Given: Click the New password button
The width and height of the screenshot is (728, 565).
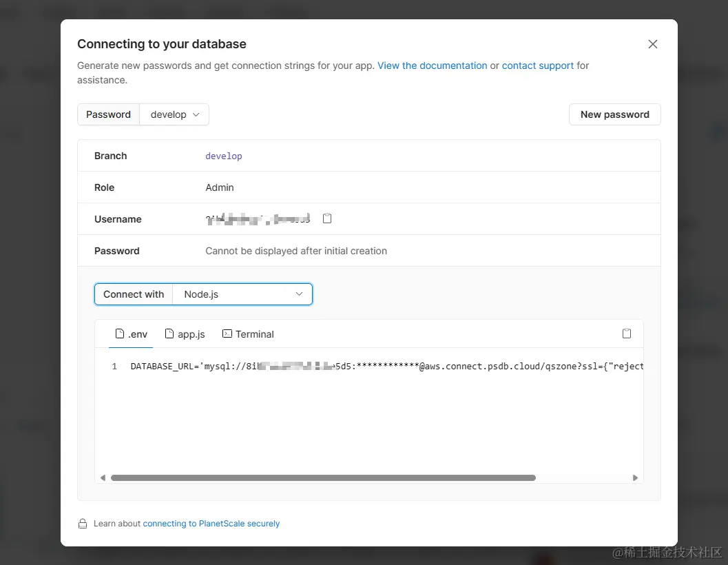Looking at the screenshot, I should coord(614,114).
